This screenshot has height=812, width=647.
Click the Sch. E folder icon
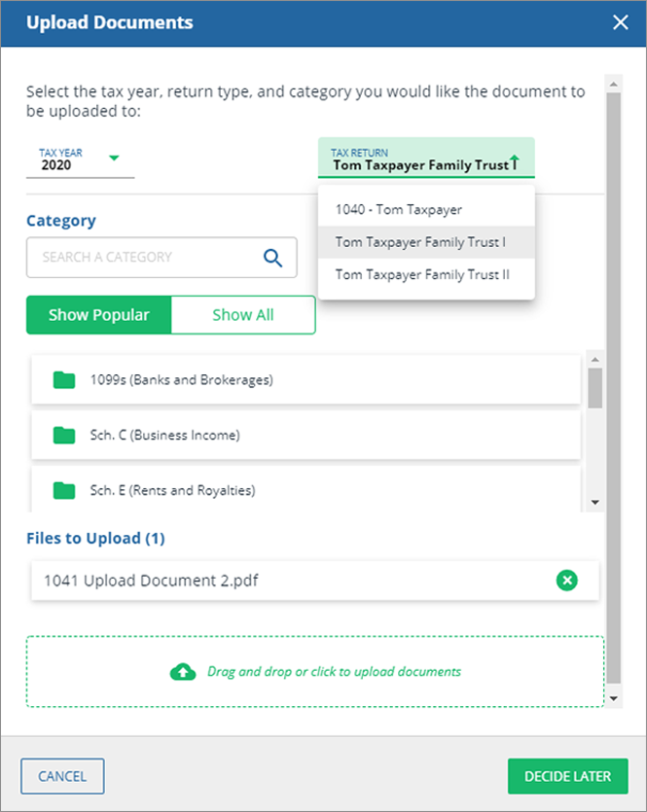[64, 490]
